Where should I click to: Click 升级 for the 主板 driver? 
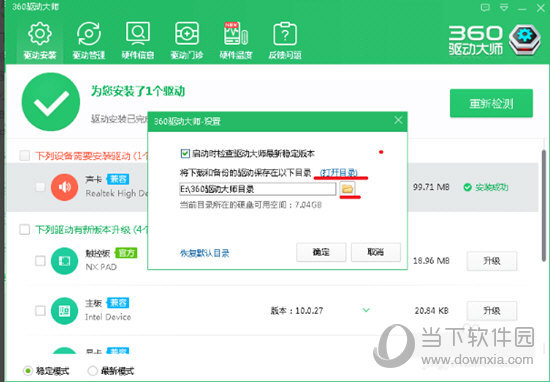[x=491, y=310]
